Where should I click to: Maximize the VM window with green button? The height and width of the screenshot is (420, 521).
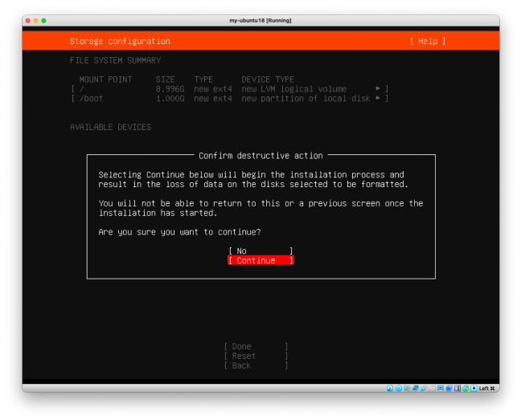[x=43, y=21]
